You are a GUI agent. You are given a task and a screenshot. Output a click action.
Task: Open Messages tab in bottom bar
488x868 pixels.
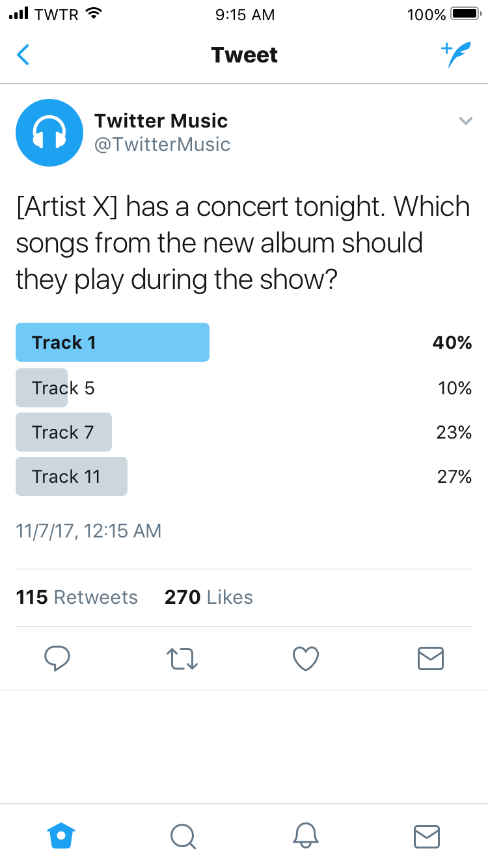click(427, 836)
